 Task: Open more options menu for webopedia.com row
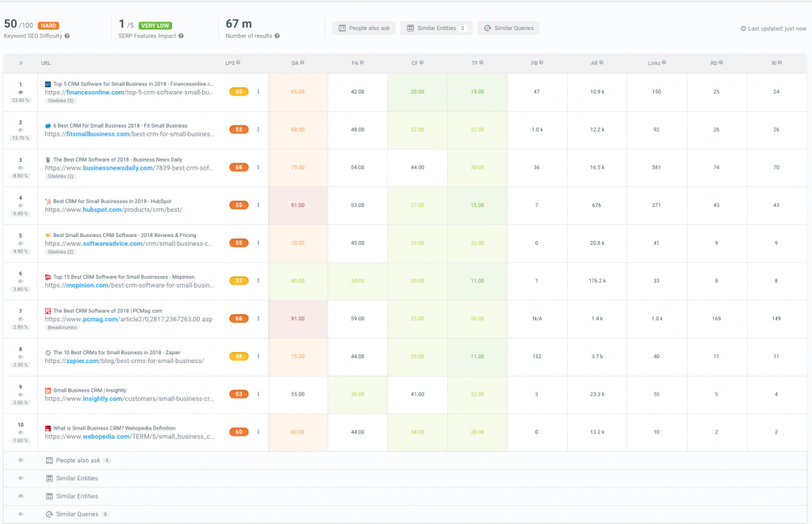tap(258, 432)
